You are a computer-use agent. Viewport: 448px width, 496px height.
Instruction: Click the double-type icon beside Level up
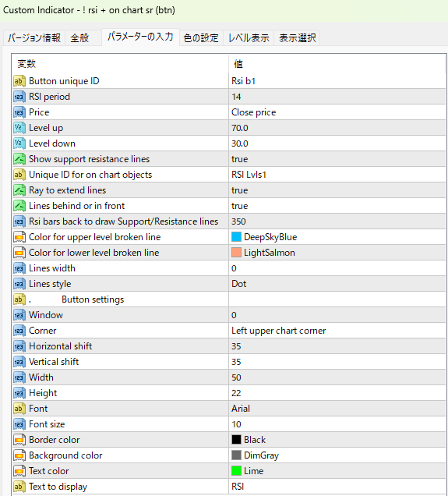pyautogui.click(x=19, y=128)
